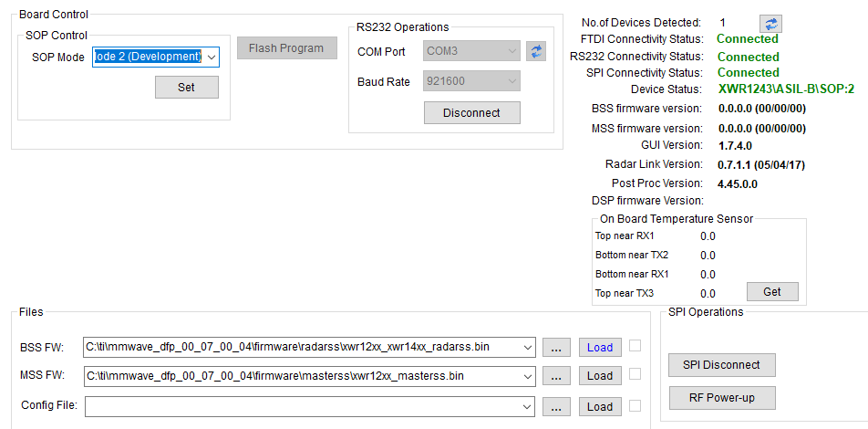Refresh the detected devices count

tap(770, 24)
